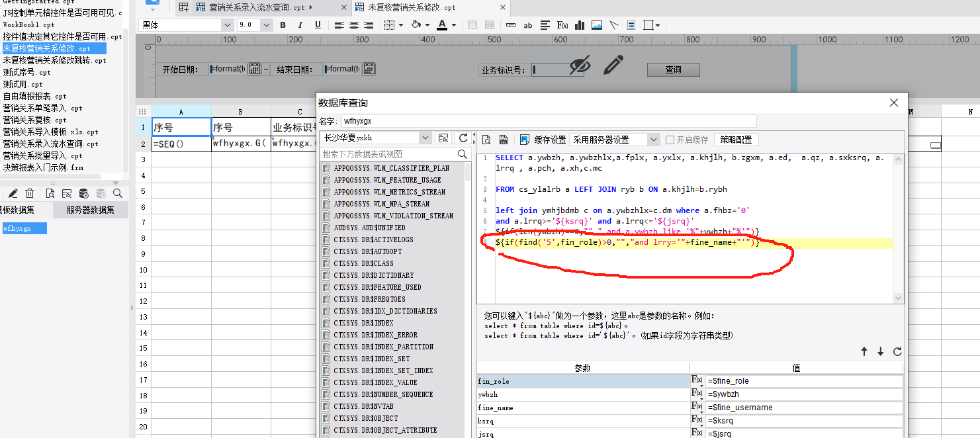Insert a formula with the F(x) tool
Viewport: 980px width, 438px height.
[562, 25]
